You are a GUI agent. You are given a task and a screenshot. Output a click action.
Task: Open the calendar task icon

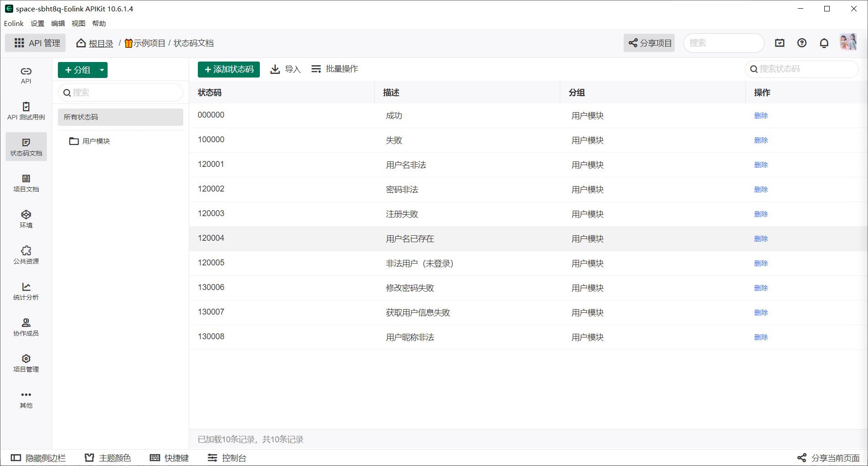pyautogui.click(x=780, y=43)
